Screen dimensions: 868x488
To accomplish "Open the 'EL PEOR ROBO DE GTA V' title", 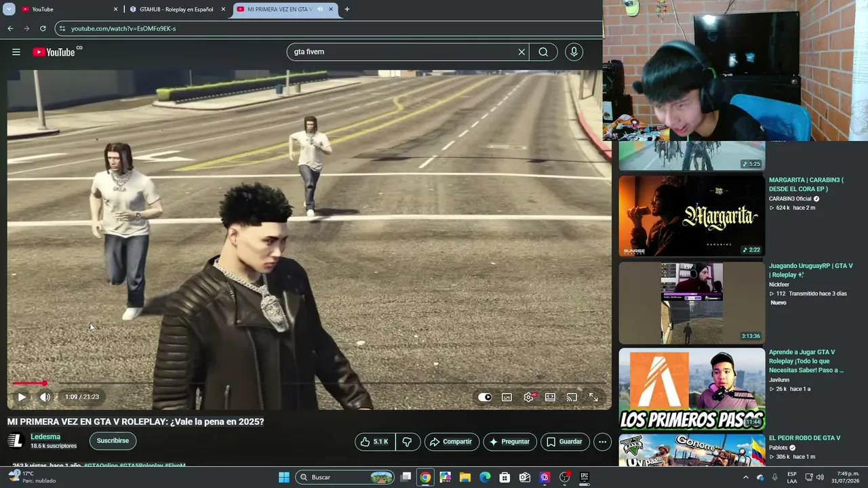I will [x=804, y=439].
